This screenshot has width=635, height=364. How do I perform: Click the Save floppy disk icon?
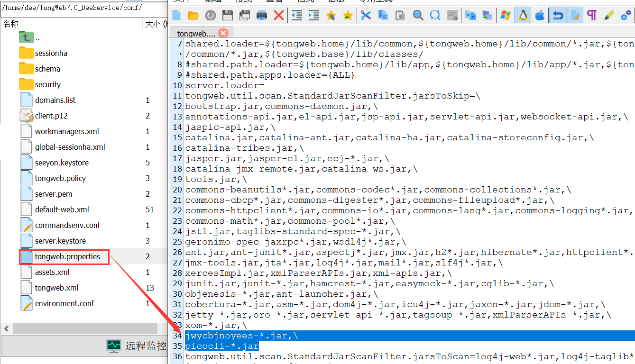pos(228,16)
